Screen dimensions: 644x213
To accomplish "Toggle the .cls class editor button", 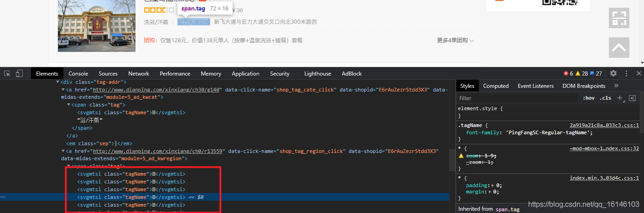I will pos(606,98).
